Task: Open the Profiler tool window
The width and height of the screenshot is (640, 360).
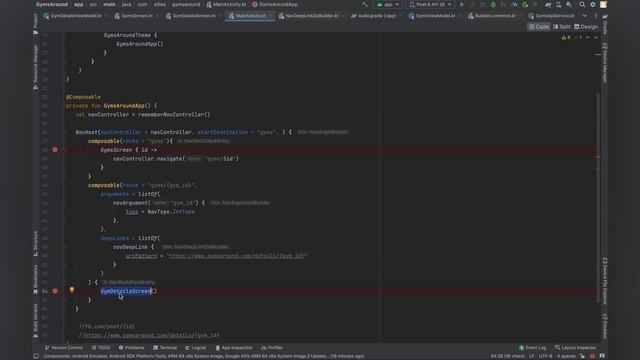Action: [x=272, y=348]
